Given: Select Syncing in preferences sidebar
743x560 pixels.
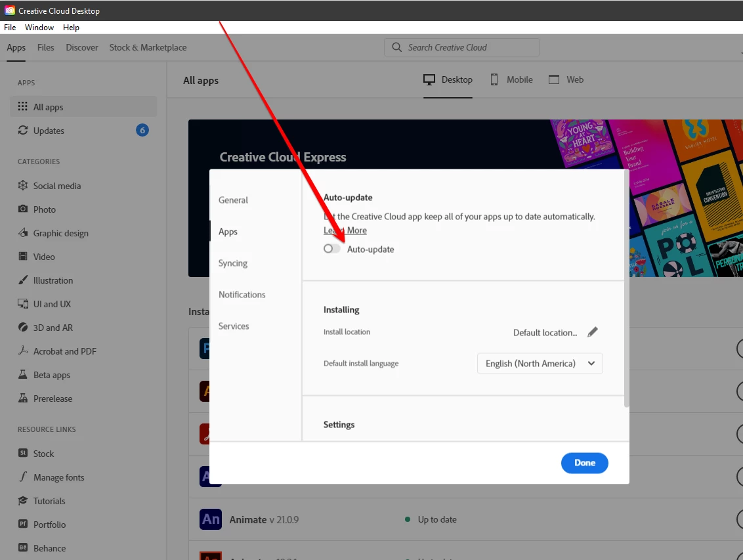Looking at the screenshot, I should pos(232,263).
